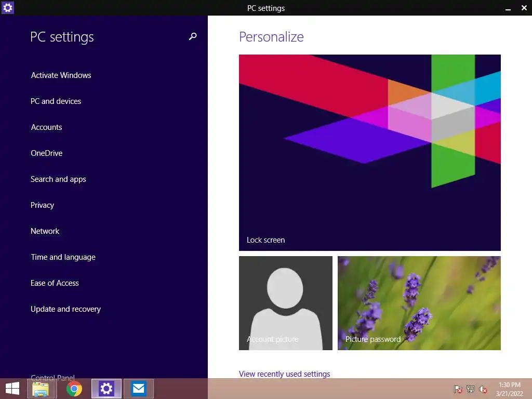
Task: Open Network settings
Action: point(45,231)
